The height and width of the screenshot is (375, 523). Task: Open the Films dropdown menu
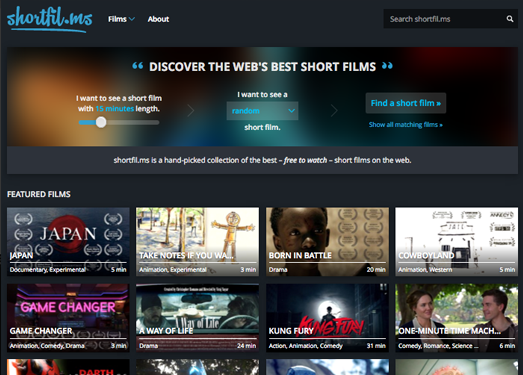[121, 19]
